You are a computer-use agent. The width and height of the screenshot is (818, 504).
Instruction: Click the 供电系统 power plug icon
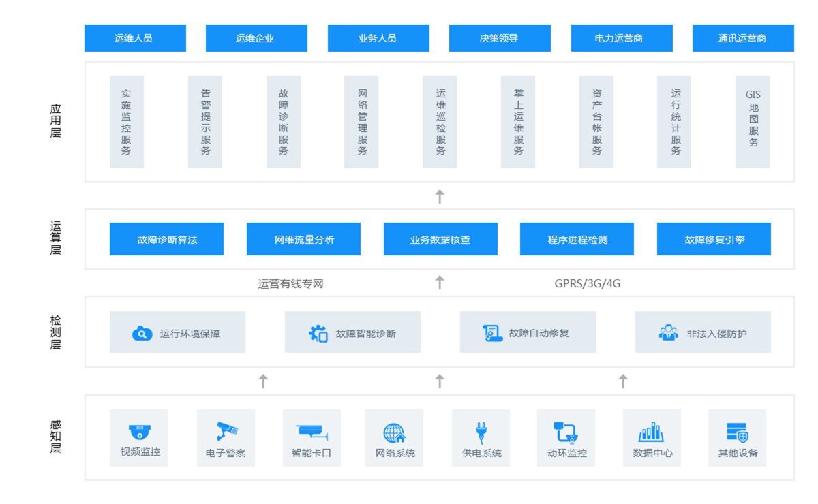481,430
